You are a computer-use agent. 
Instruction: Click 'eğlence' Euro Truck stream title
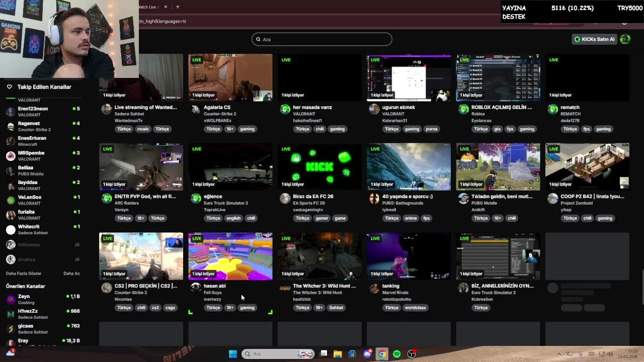pos(213,197)
